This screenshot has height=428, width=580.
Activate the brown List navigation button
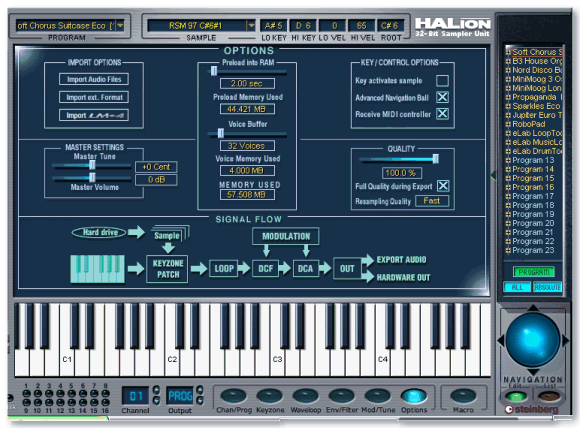[x=549, y=397]
